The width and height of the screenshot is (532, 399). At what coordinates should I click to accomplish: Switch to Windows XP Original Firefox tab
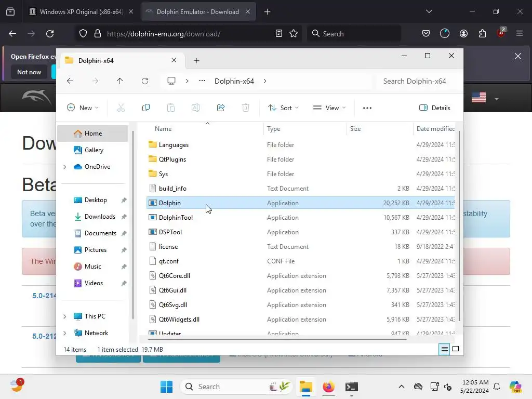(81, 11)
